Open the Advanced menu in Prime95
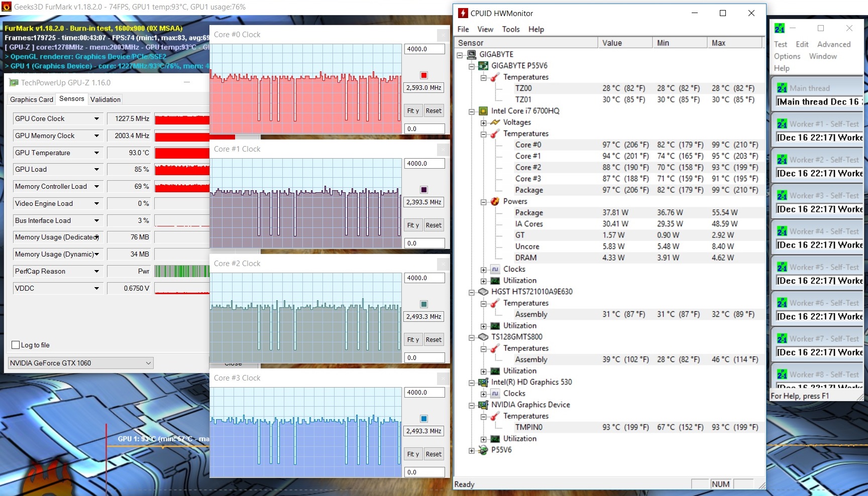 click(x=834, y=44)
